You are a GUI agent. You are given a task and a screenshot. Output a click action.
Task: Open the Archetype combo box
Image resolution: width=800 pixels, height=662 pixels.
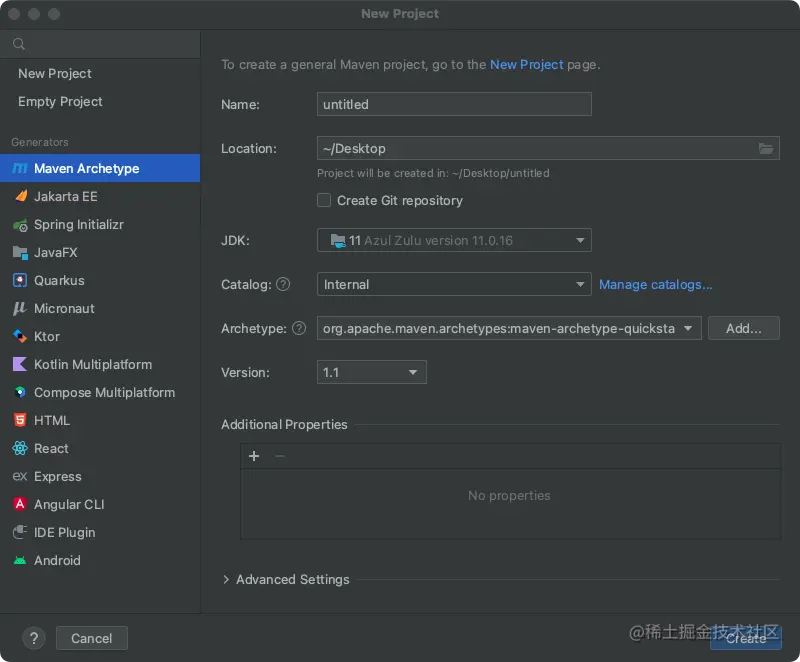pos(509,328)
